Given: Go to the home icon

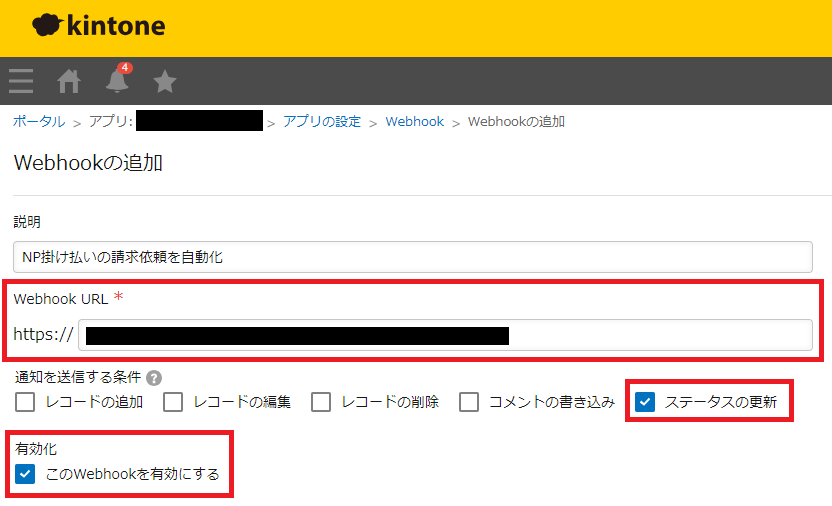Looking at the screenshot, I should [x=69, y=81].
